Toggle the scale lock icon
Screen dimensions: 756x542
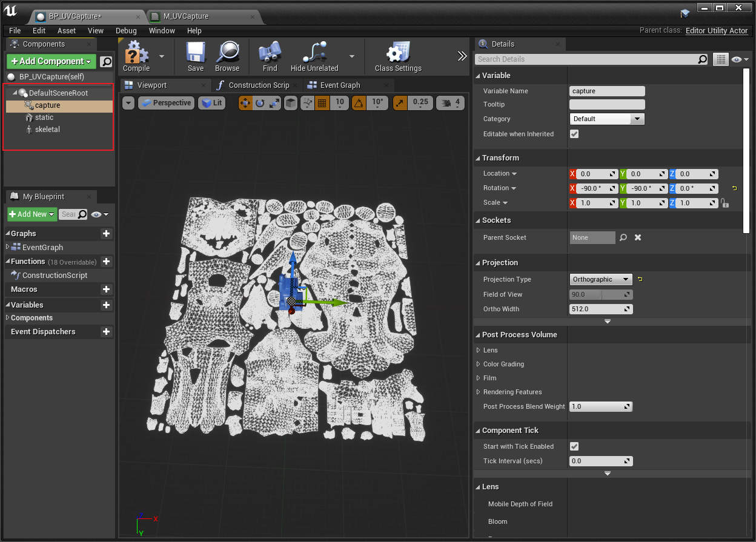(724, 203)
